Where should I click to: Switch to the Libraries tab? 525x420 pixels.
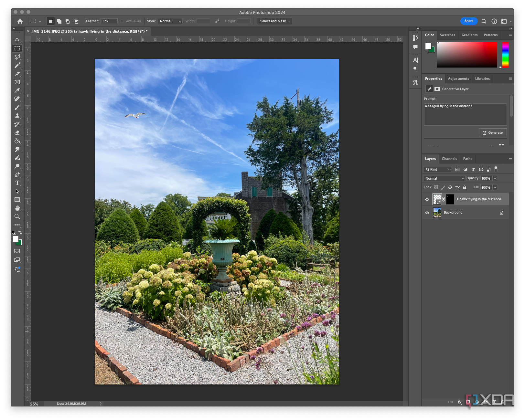pyautogui.click(x=482, y=79)
